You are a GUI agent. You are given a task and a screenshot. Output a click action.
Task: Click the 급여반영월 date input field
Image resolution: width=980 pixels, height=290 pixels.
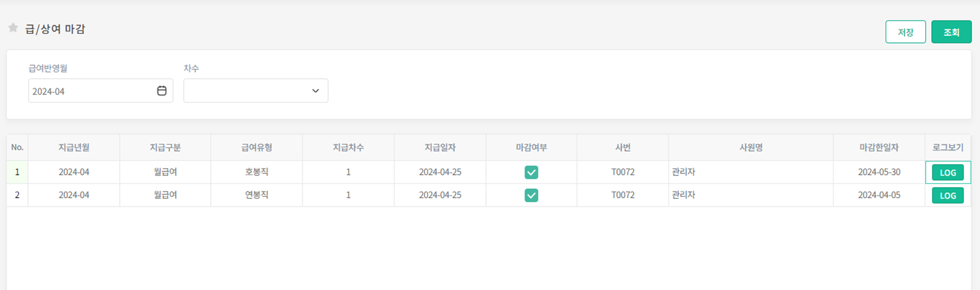91,91
